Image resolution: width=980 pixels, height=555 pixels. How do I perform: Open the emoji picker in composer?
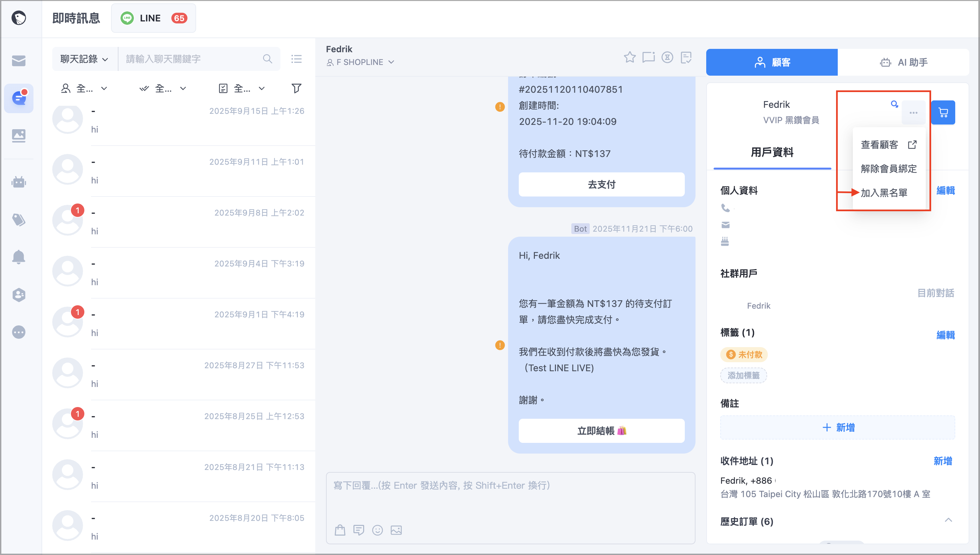(377, 530)
